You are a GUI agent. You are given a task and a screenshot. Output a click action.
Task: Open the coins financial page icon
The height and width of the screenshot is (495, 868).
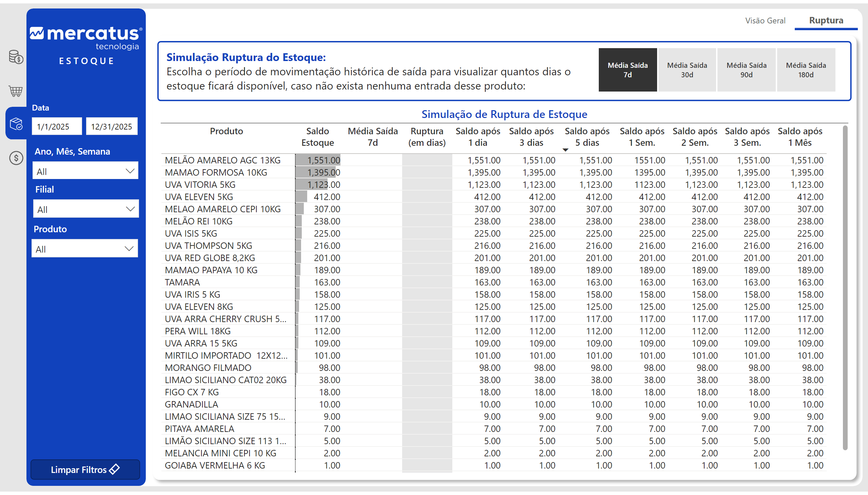pyautogui.click(x=16, y=57)
